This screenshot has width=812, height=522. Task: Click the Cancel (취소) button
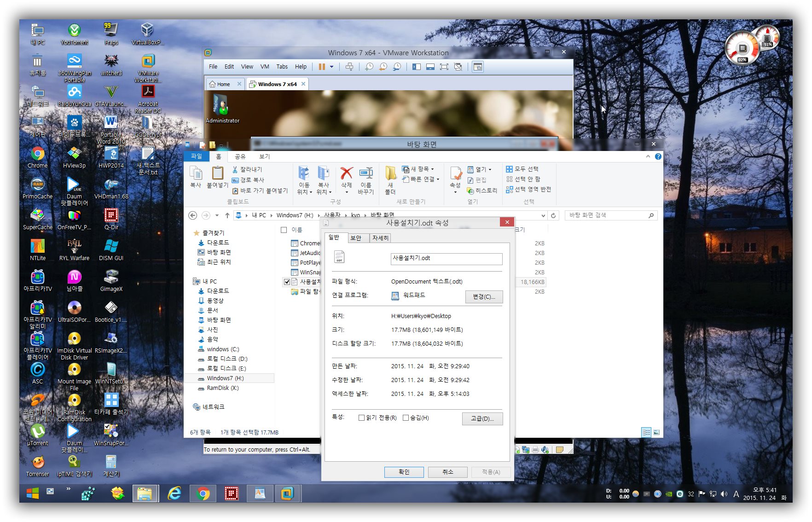pyautogui.click(x=448, y=472)
